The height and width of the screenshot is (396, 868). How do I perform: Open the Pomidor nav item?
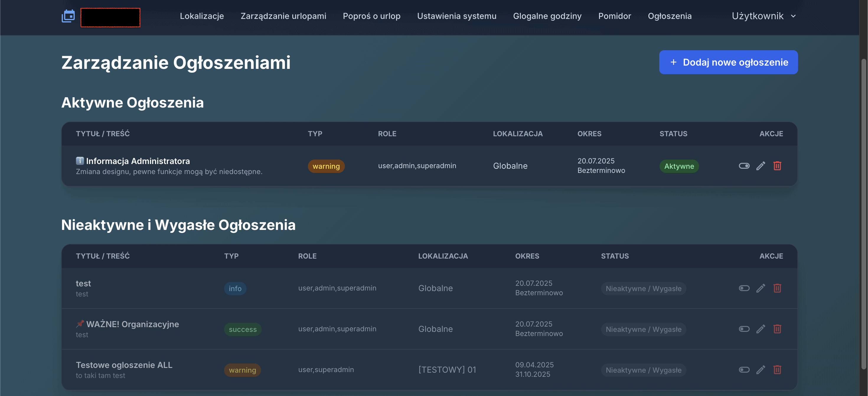(x=615, y=16)
